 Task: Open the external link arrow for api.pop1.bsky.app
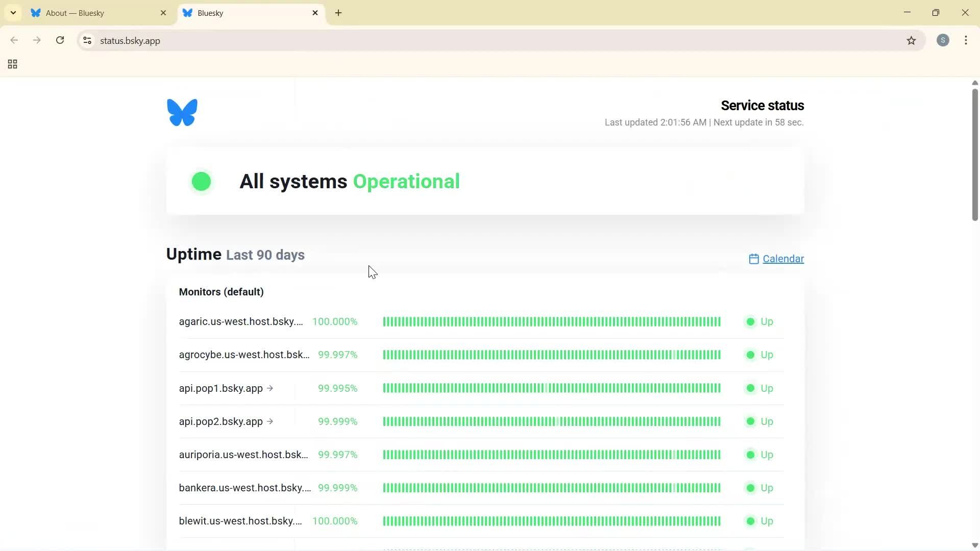tap(271, 388)
